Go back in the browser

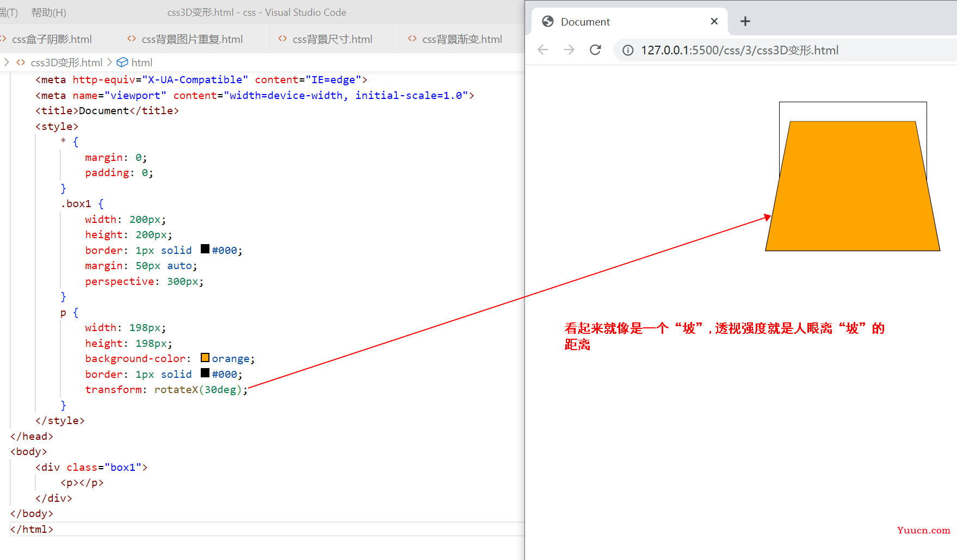(x=543, y=50)
